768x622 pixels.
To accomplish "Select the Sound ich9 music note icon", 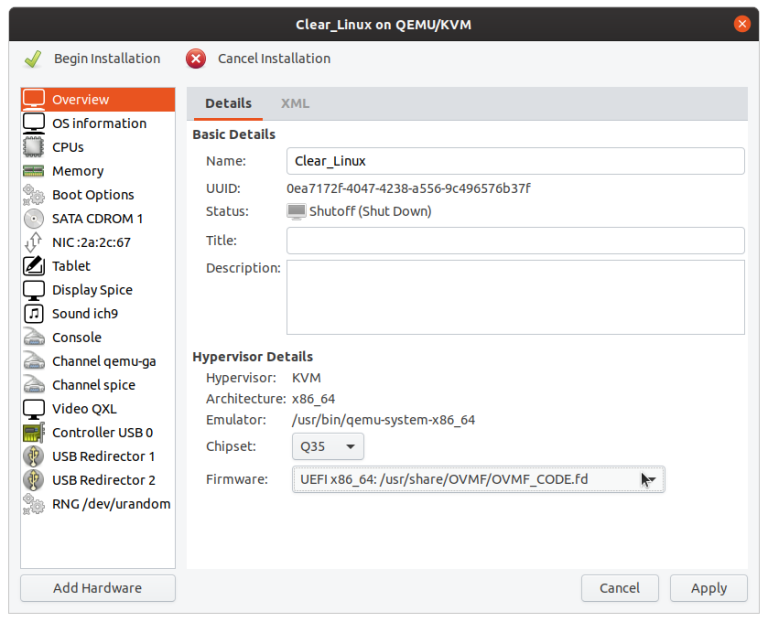I will click(34, 313).
